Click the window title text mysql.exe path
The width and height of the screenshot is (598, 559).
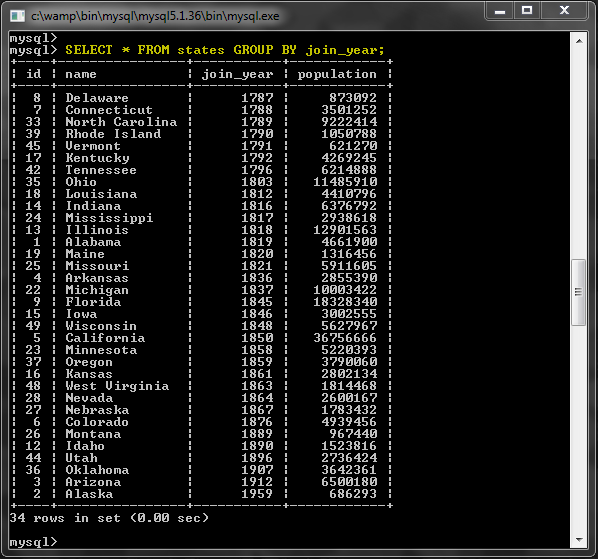pos(155,16)
